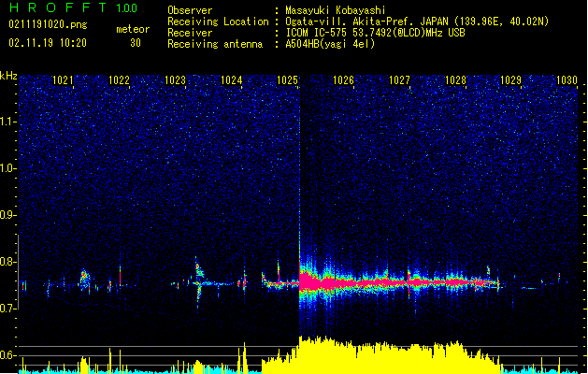
Task: Click the meteor count 30
Action: point(136,43)
